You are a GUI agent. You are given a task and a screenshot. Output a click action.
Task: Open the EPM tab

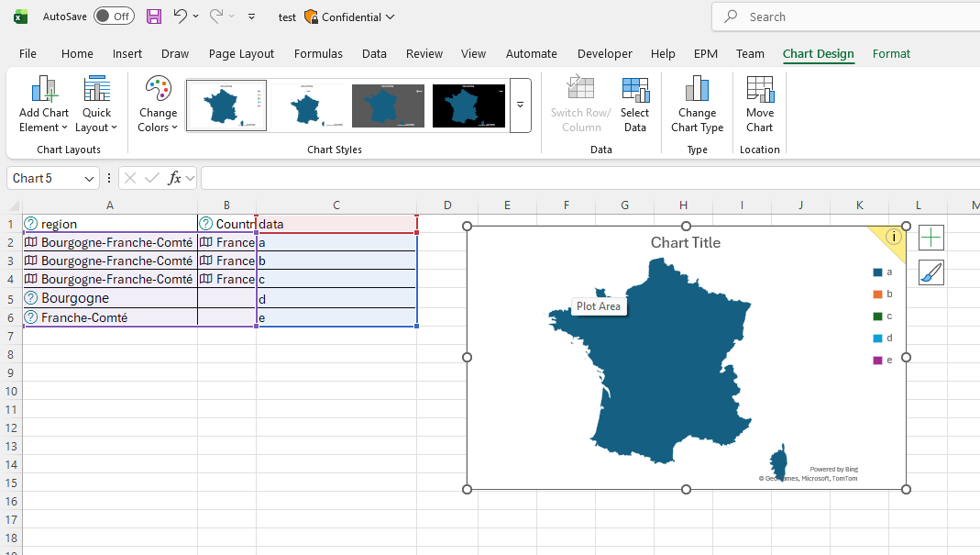click(x=706, y=54)
